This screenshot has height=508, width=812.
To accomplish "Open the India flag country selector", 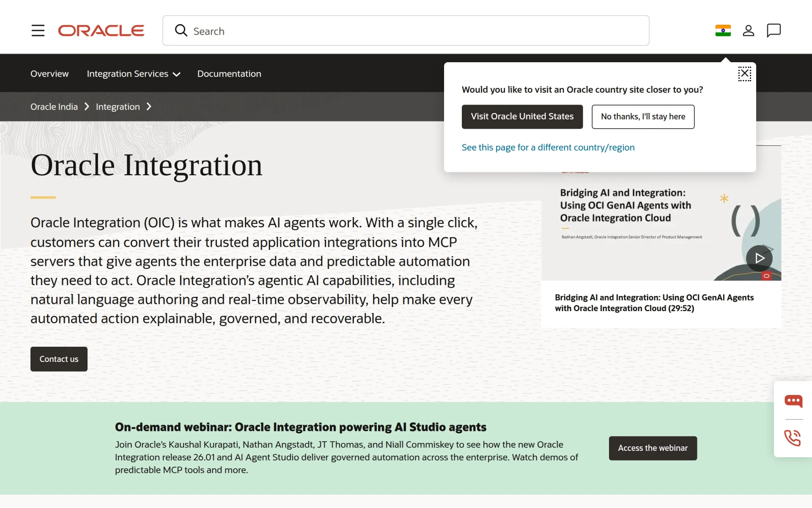I will (x=723, y=30).
